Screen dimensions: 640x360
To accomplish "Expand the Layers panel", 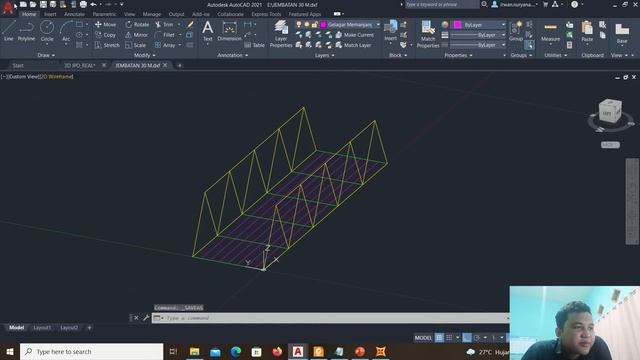I will point(324,55).
